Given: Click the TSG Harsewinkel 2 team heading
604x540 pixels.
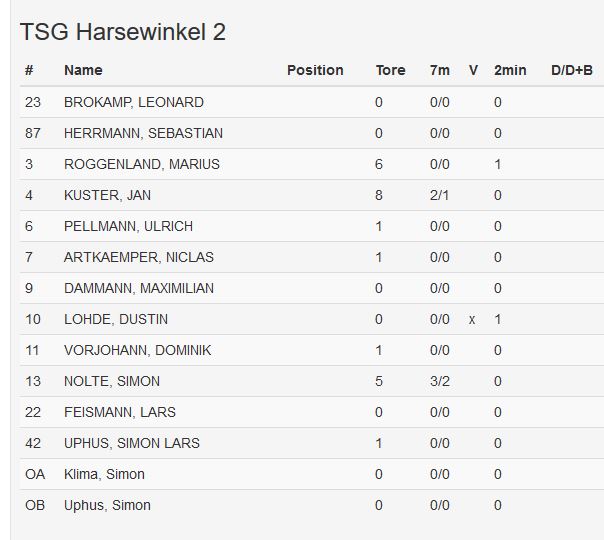Looking at the screenshot, I should (123, 32).
